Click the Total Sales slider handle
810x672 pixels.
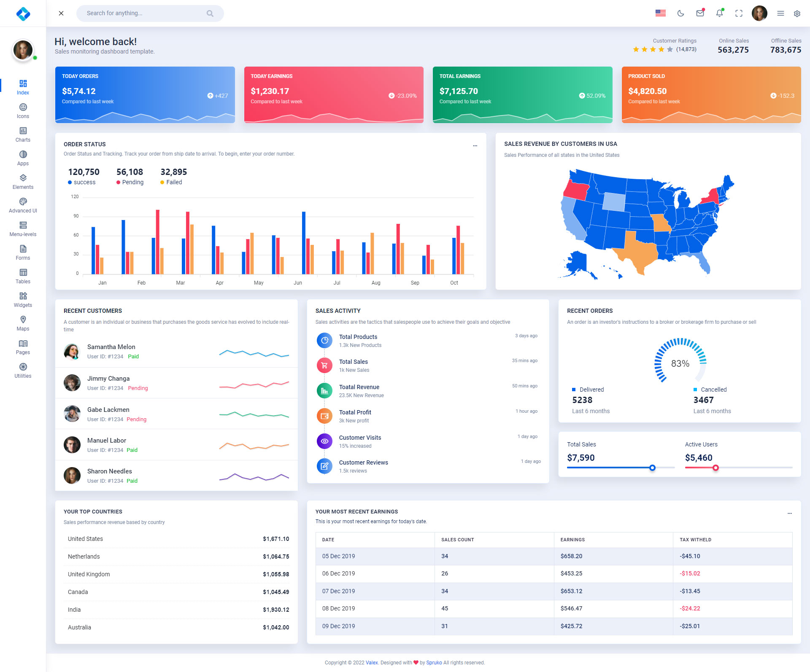tap(652, 468)
